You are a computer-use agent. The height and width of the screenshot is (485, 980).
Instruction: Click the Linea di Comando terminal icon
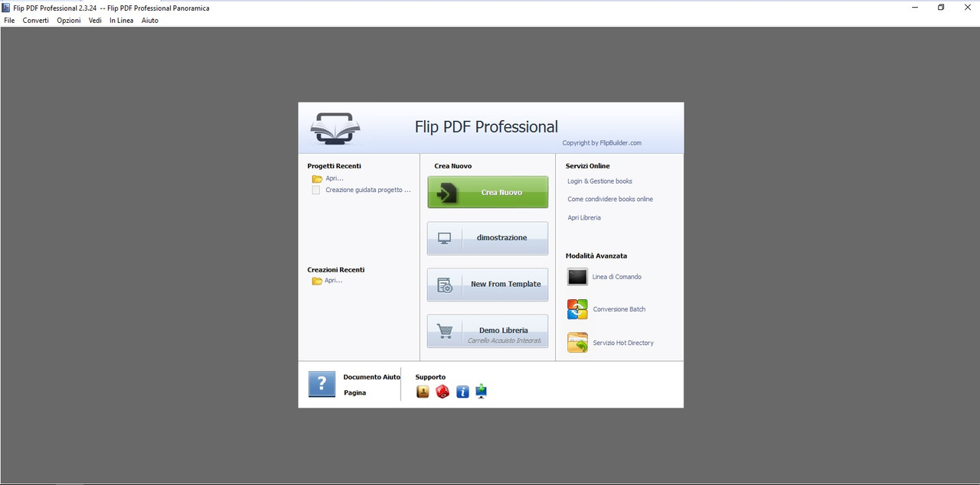pos(577,277)
